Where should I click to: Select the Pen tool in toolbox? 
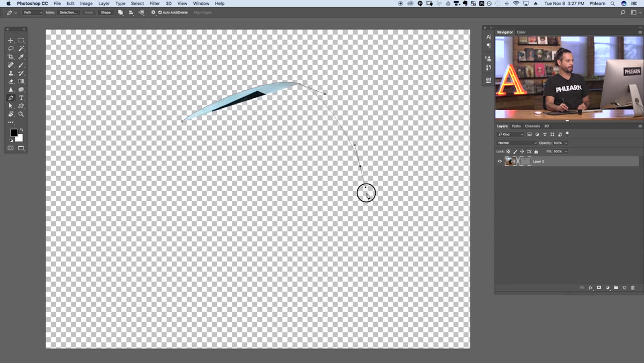[x=11, y=98]
